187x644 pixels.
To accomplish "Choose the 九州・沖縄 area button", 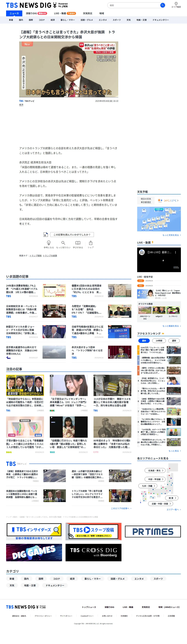I will coord(148,486).
